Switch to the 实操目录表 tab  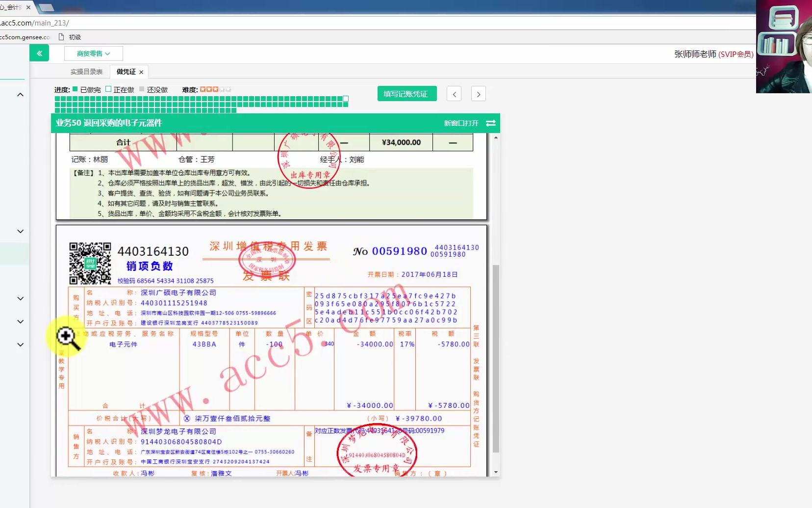click(87, 71)
